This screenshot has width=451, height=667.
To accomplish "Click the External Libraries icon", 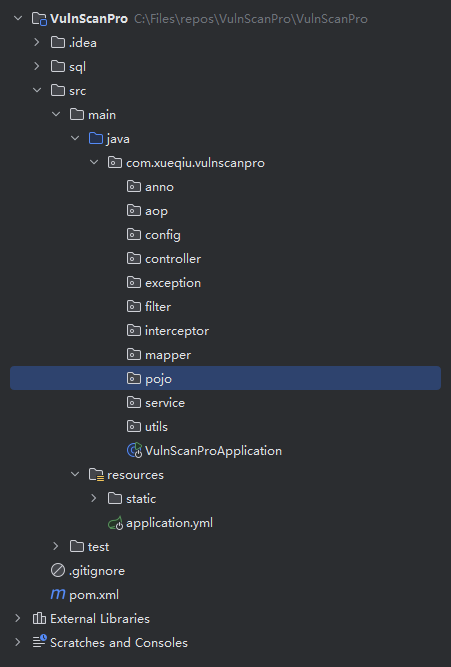I will [x=39, y=618].
